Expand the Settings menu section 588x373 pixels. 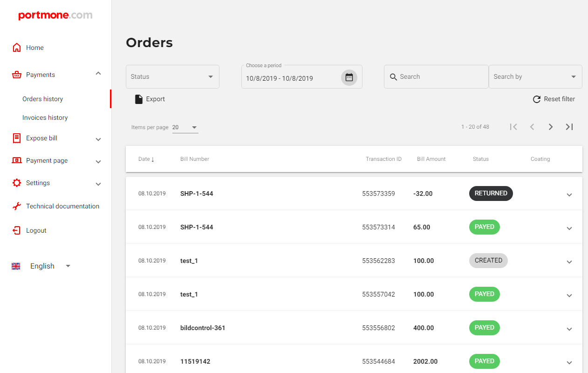pyautogui.click(x=98, y=184)
